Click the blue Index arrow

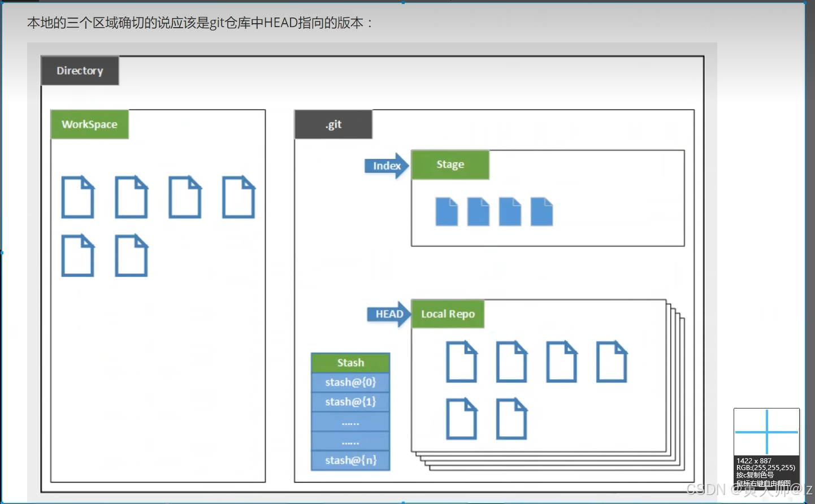(x=387, y=166)
